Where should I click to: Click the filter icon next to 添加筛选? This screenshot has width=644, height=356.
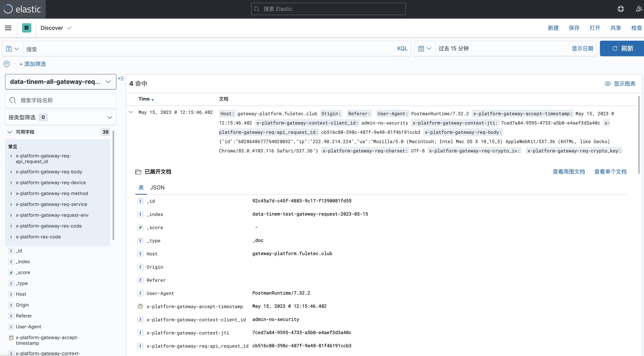tap(6, 64)
